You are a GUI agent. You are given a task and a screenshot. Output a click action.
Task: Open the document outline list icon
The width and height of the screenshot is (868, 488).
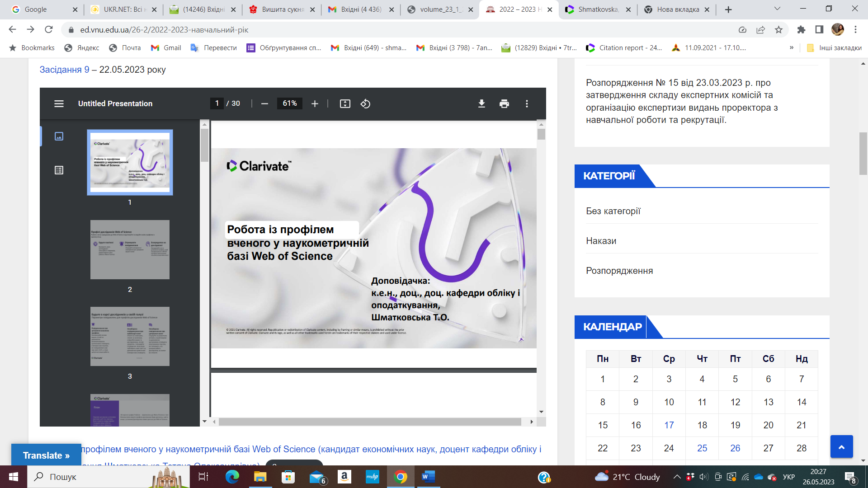(x=58, y=170)
